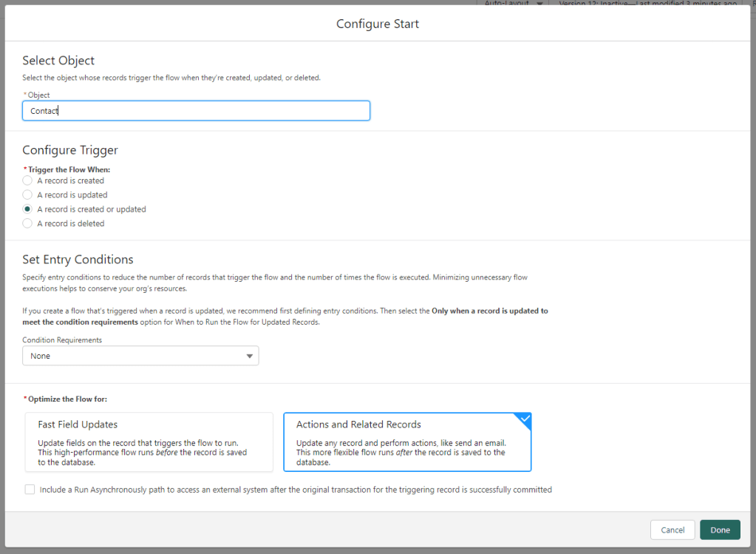
Task: Select 'A record is created or updated' radio
Action: [27, 209]
